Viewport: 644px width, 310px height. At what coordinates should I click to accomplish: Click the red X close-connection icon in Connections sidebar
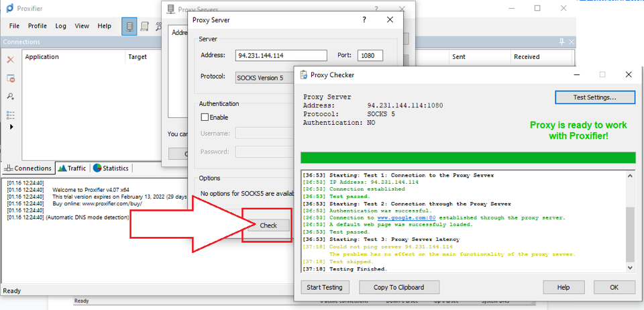(11, 60)
